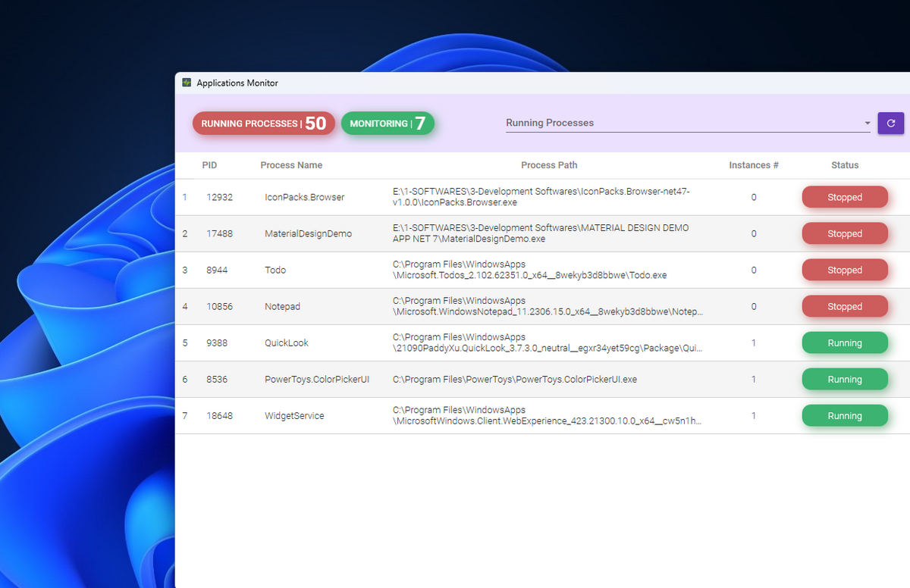Click the Instances # column header

tap(753, 165)
